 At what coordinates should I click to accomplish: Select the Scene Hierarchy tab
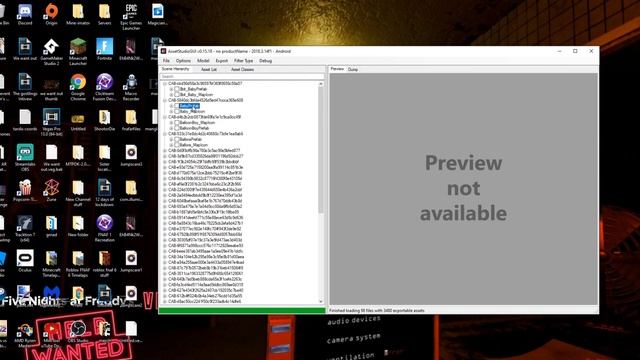176,69
